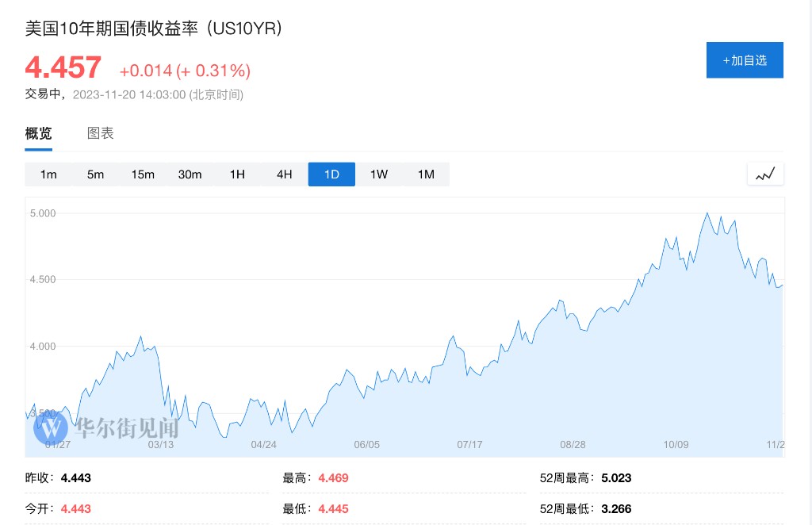812x525 pixels.
Task: Select the 5m interval
Action: [95, 174]
